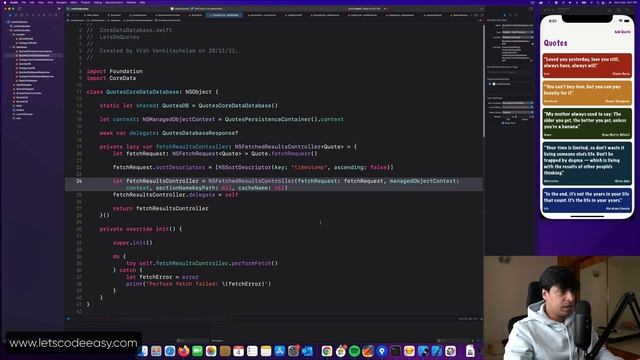640x360 pixels.
Task: Open App Store from the Dock
Action: pos(280,351)
